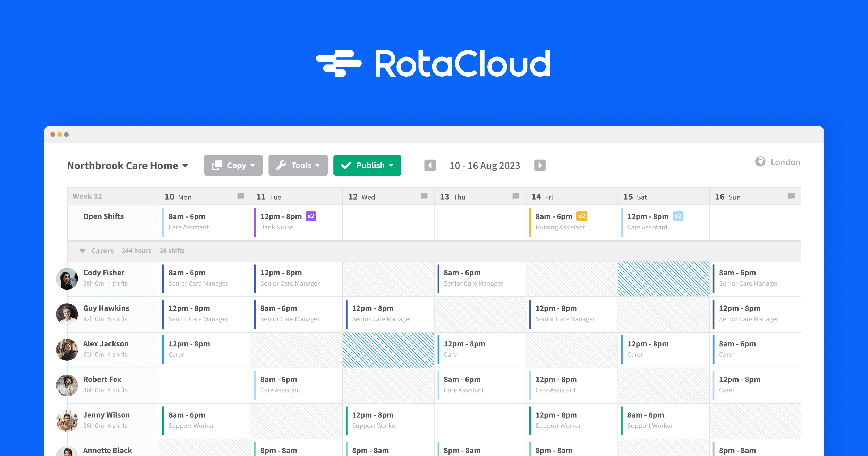Click Alex Jackson's blue striped Wednesday cell
Image resolution: width=868 pixels, height=456 pixels.
tap(388, 350)
